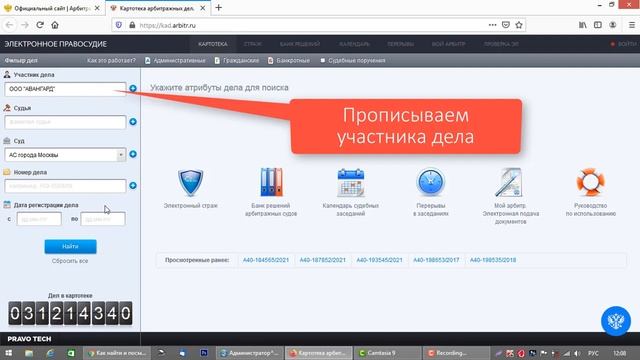
Task: Click the PRAVO TECH footer logo
Action: [x=29, y=339]
